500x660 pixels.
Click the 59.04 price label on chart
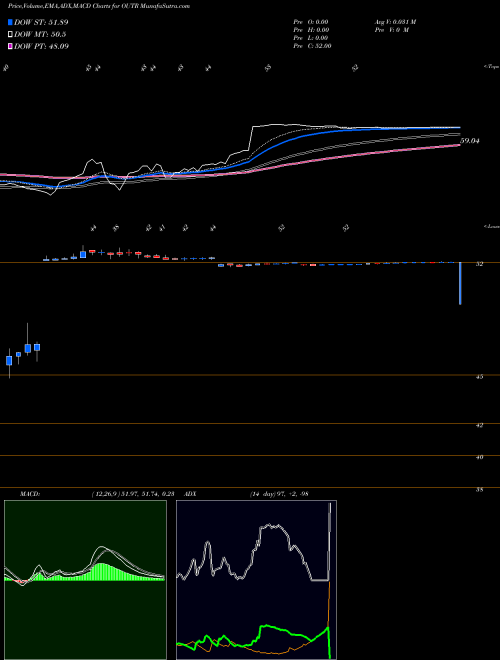pyautogui.click(x=470, y=141)
